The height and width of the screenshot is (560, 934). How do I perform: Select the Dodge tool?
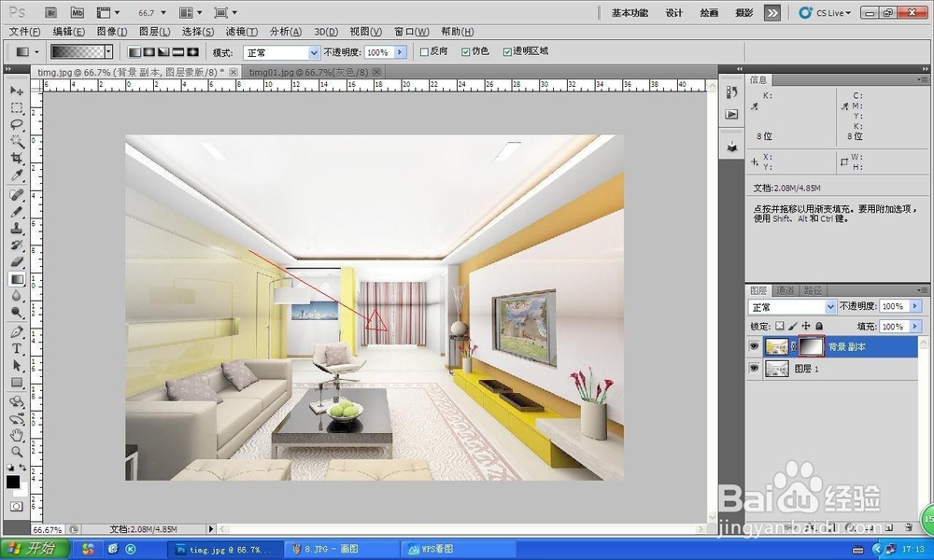pos(17,313)
